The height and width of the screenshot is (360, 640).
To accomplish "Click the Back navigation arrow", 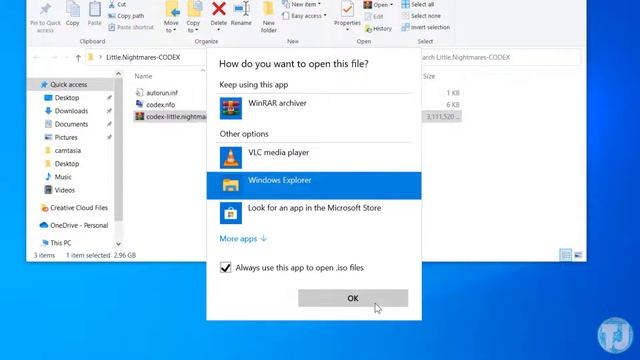I will pos(36,58).
